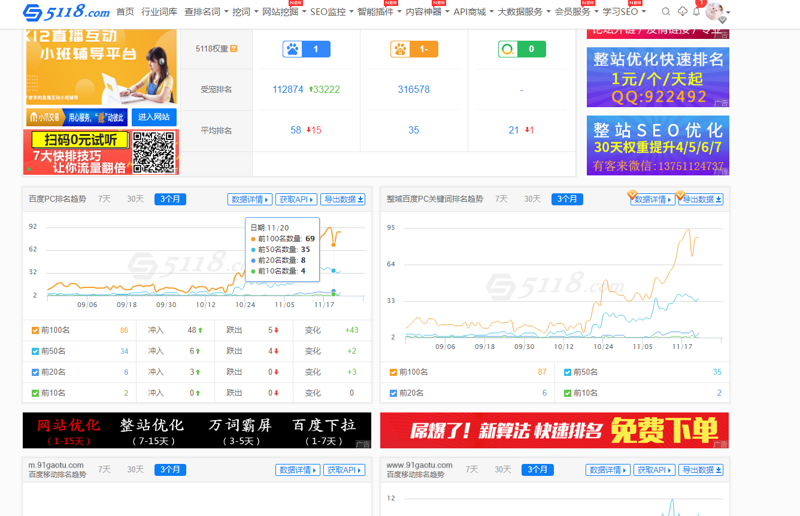The height and width of the screenshot is (516, 800).
Task: Expand the API商城 dropdown menu
Action: click(473, 11)
